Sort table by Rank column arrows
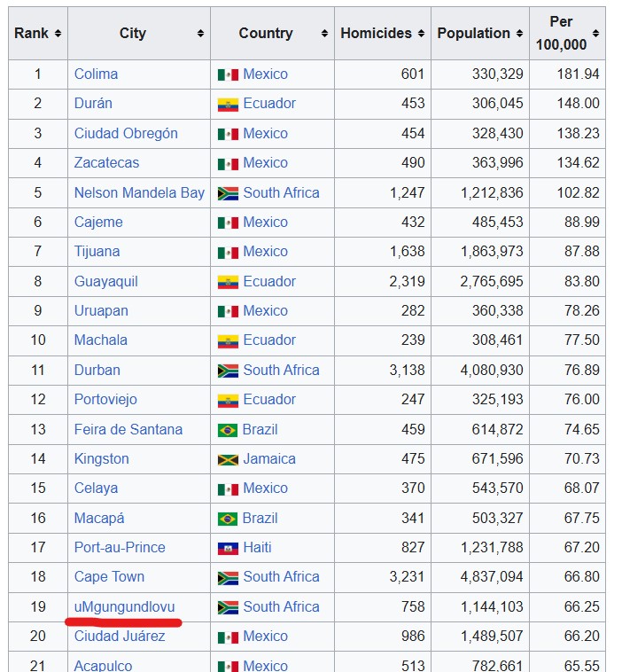This screenshot has height=672, width=622. pos(58,34)
